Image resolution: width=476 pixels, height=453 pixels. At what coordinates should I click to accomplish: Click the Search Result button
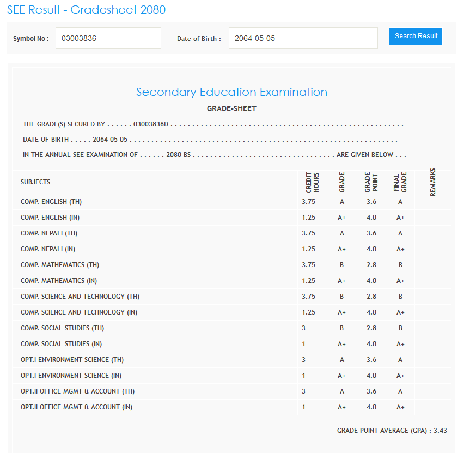click(416, 36)
